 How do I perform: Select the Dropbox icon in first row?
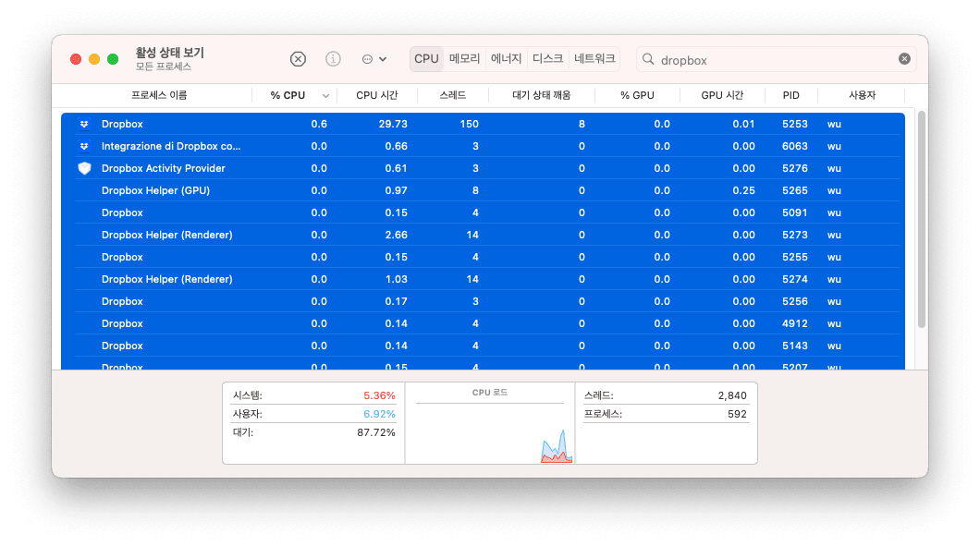coord(84,124)
